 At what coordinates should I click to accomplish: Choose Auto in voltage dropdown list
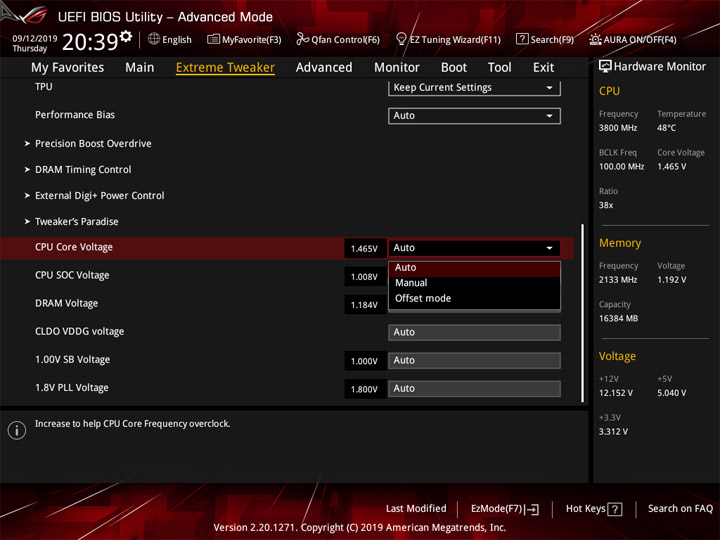pos(474,268)
